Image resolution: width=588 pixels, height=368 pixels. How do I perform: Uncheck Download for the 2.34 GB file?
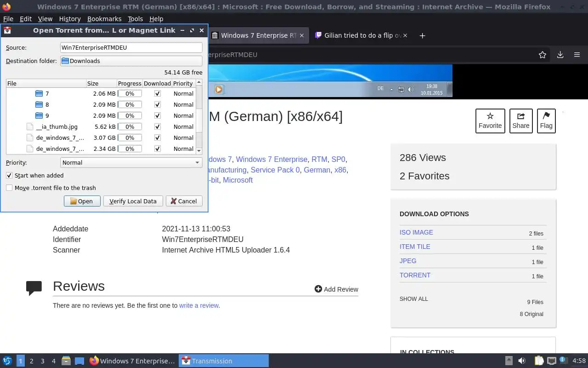158,149
